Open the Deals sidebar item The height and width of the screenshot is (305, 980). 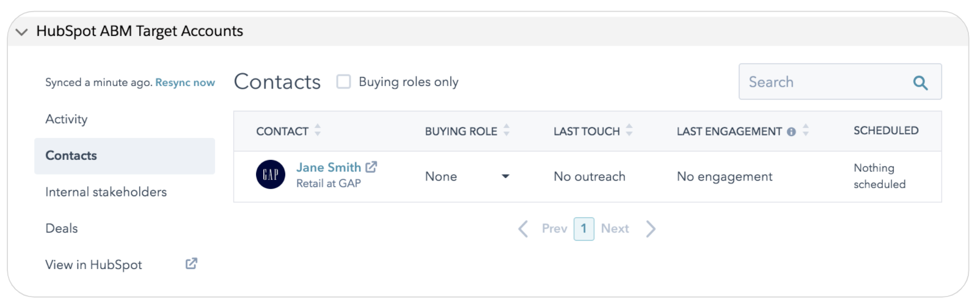click(62, 228)
